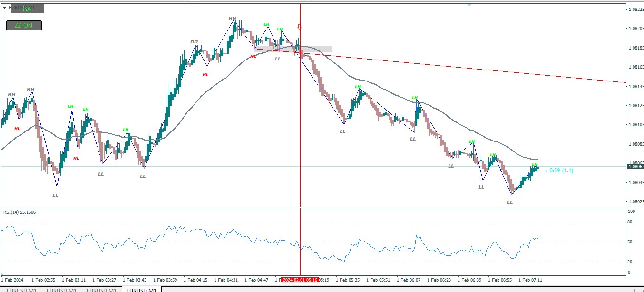Select the red descending trendline
The height and width of the screenshot is (292, 644).
pos(476,68)
